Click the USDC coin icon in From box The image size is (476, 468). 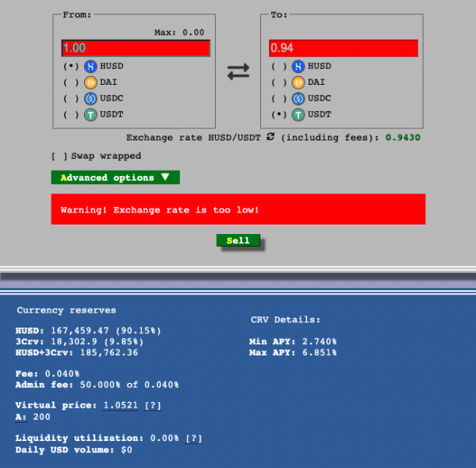[90, 98]
